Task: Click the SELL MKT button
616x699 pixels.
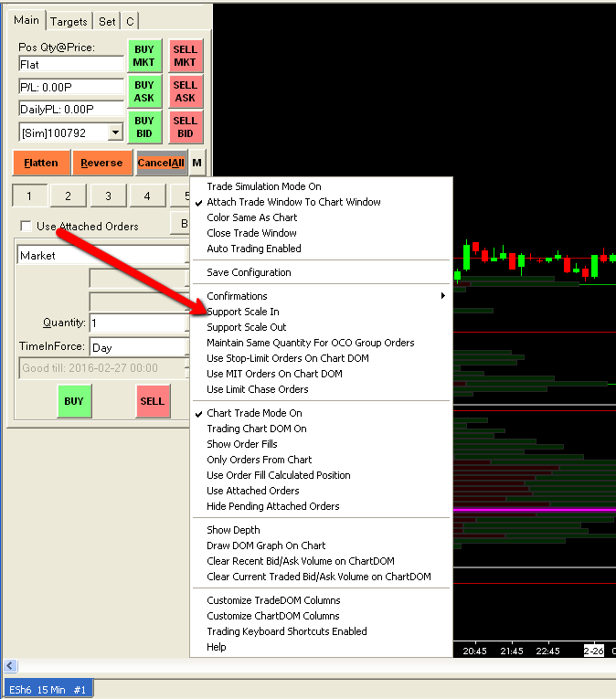Action: (x=186, y=56)
